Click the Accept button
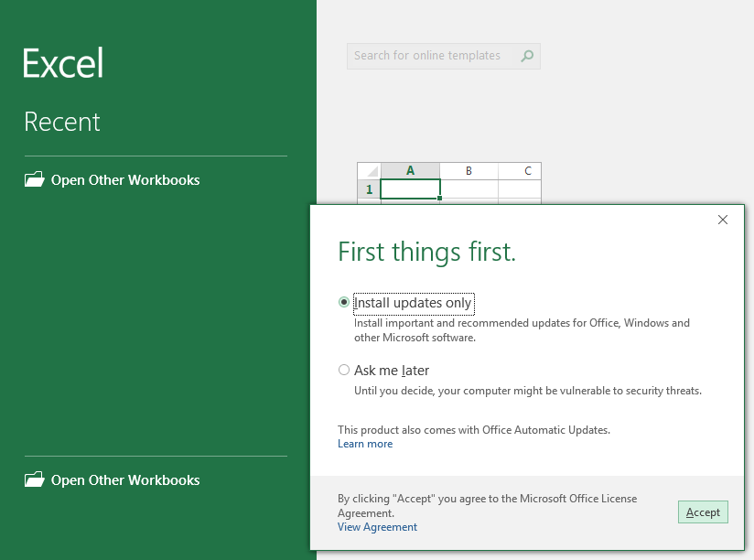Viewport: 754px width, 560px height. 703,512
